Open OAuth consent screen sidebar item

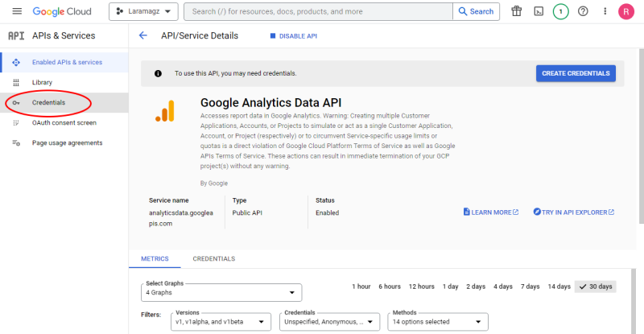[64, 123]
